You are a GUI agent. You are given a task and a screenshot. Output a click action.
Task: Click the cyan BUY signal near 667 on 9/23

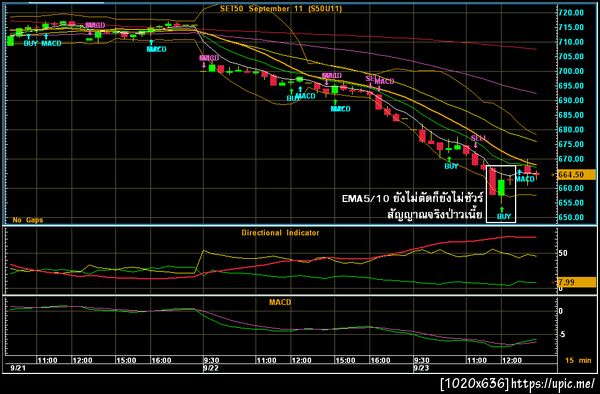coord(451,166)
